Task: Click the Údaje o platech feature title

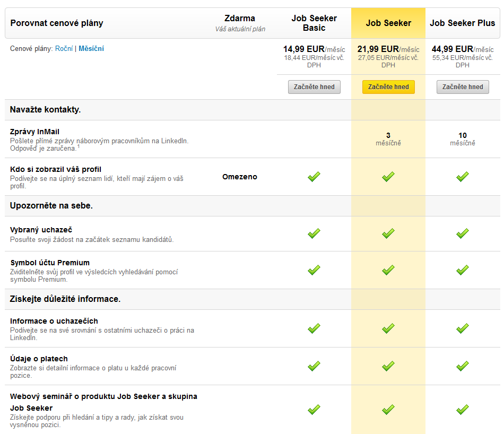Action: (x=39, y=359)
